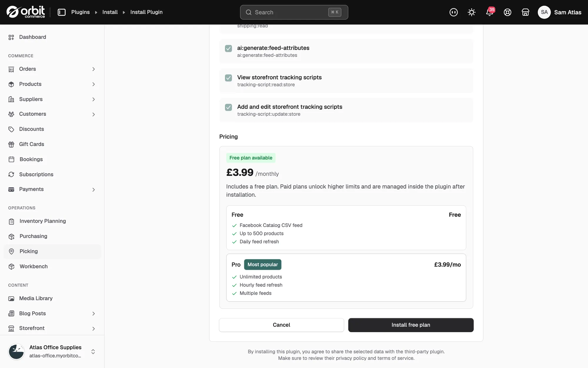
Task: Expand the Blog Posts submenu chevron
Action: point(93,314)
